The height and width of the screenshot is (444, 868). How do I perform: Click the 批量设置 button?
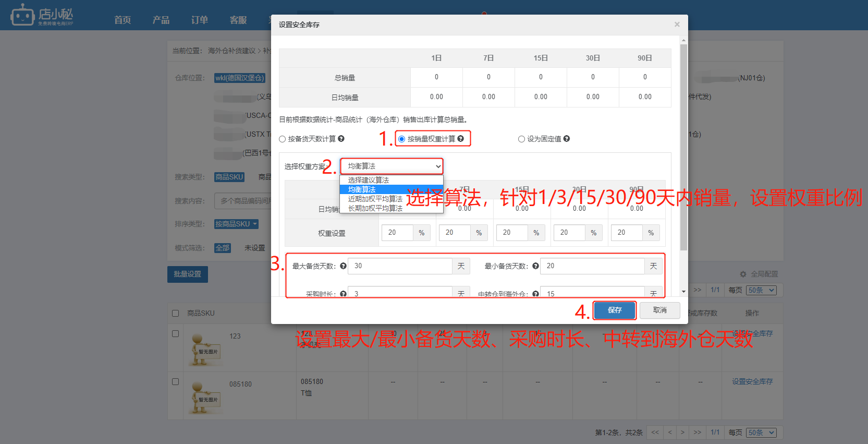point(188,274)
